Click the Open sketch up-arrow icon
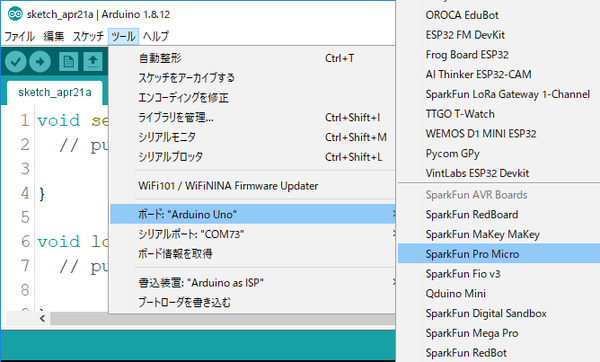 pos(93,62)
